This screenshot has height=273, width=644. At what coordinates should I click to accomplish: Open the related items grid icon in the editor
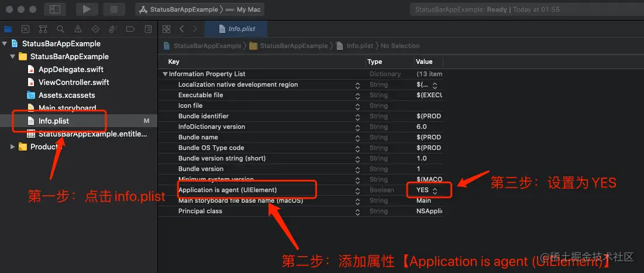(166, 29)
